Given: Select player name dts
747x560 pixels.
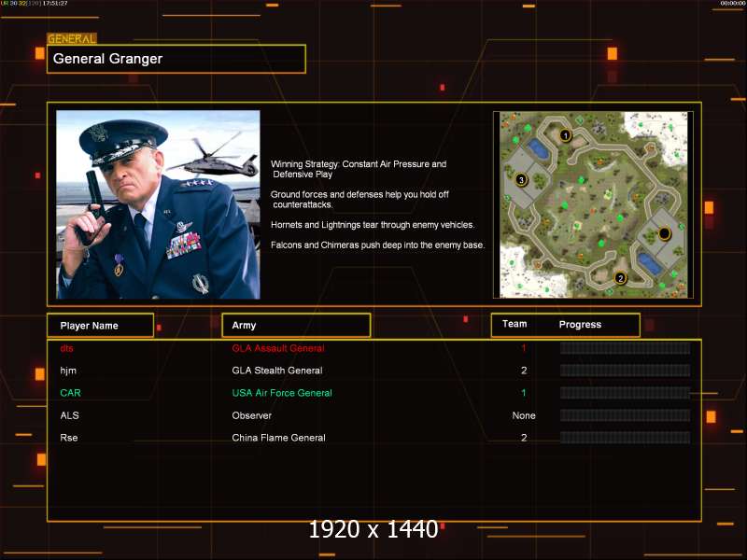Looking at the screenshot, I should [66, 348].
